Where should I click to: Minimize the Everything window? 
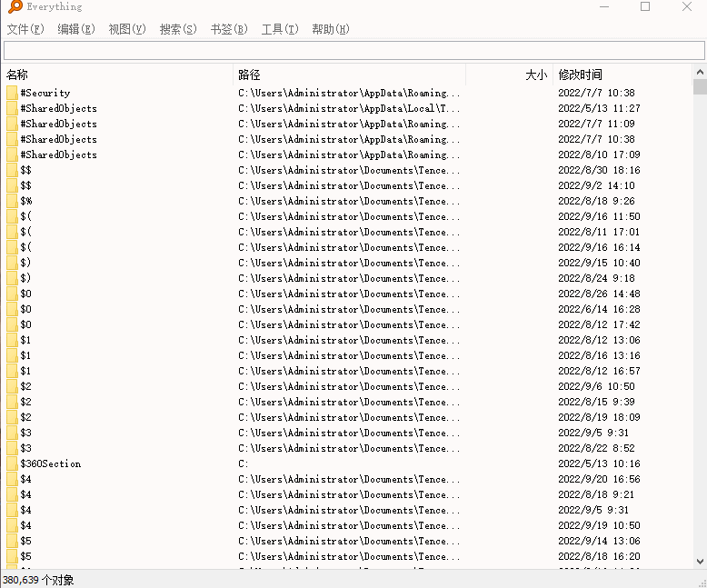coord(604,6)
